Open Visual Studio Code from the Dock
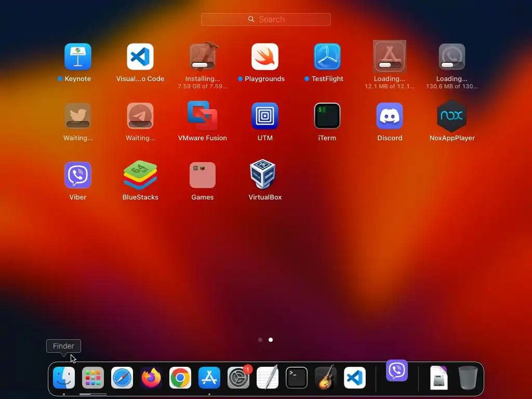Screen dimensions: 532x399 (x=355, y=378)
